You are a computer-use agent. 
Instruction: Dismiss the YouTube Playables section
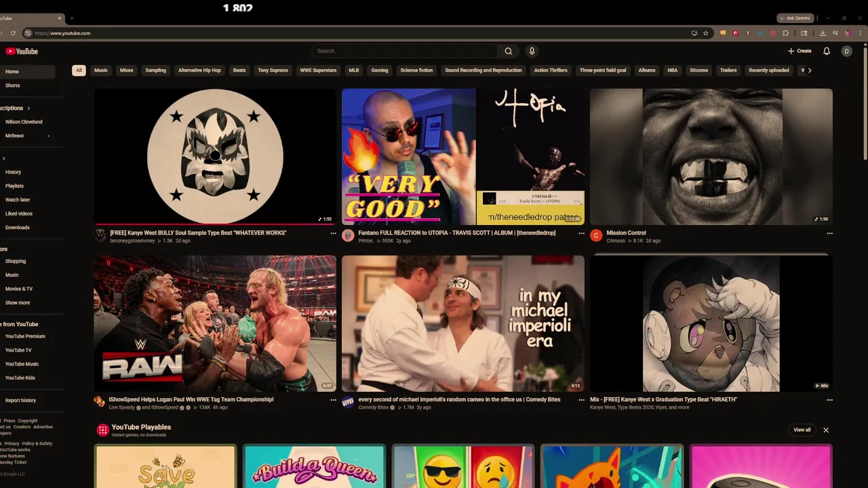tap(826, 430)
